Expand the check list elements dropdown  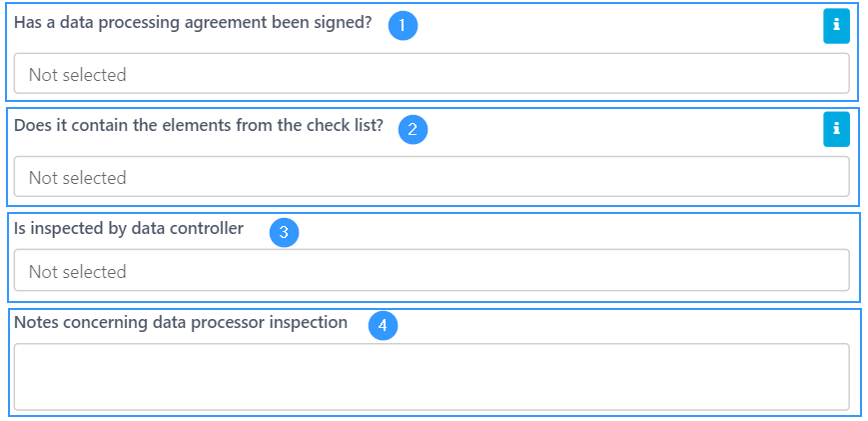coord(432,176)
